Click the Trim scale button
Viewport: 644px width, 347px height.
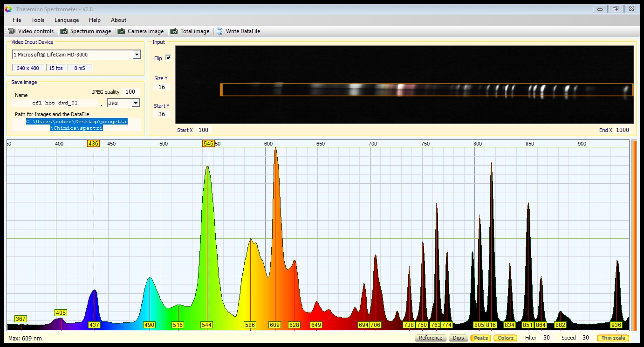tap(613, 338)
